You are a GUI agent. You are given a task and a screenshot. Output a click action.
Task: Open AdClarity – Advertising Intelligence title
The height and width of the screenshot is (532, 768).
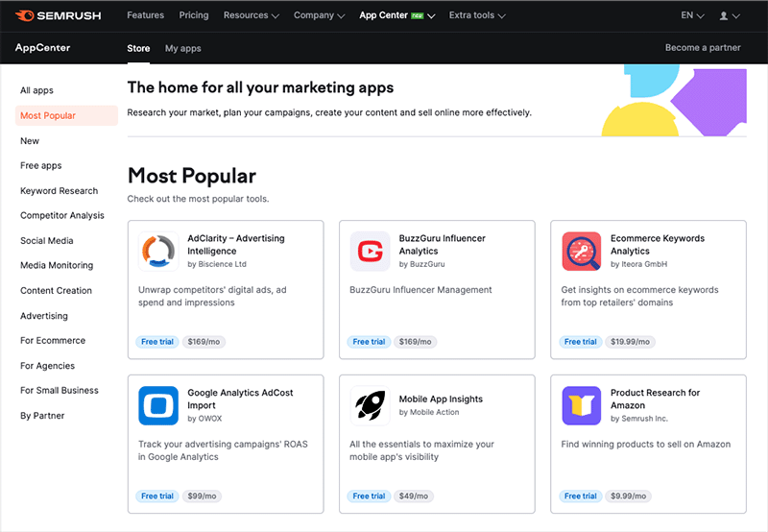pos(236,245)
